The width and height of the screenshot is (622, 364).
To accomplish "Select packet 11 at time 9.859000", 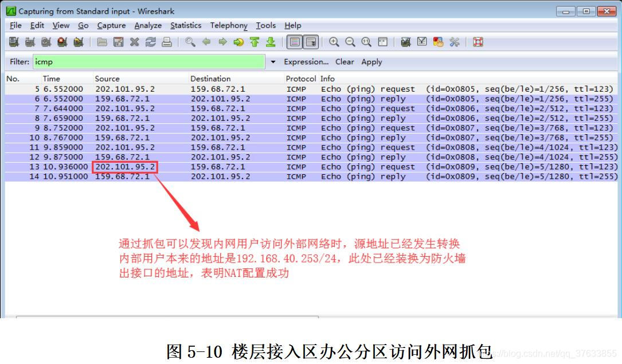I will coord(311,147).
